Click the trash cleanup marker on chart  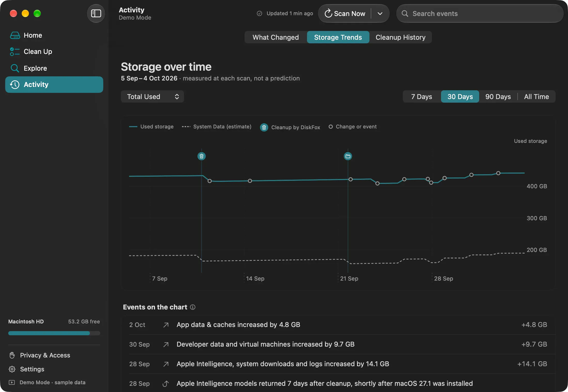(202, 156)
